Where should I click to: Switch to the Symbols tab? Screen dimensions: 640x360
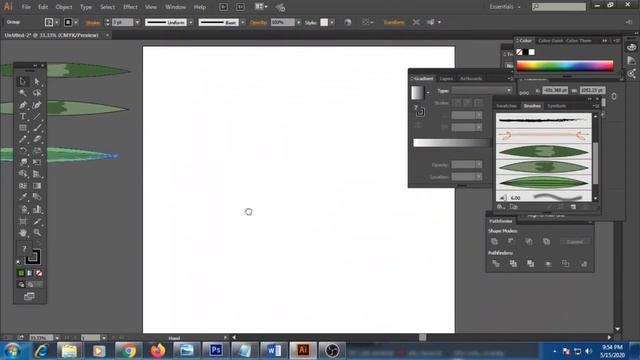click(556, 106)
